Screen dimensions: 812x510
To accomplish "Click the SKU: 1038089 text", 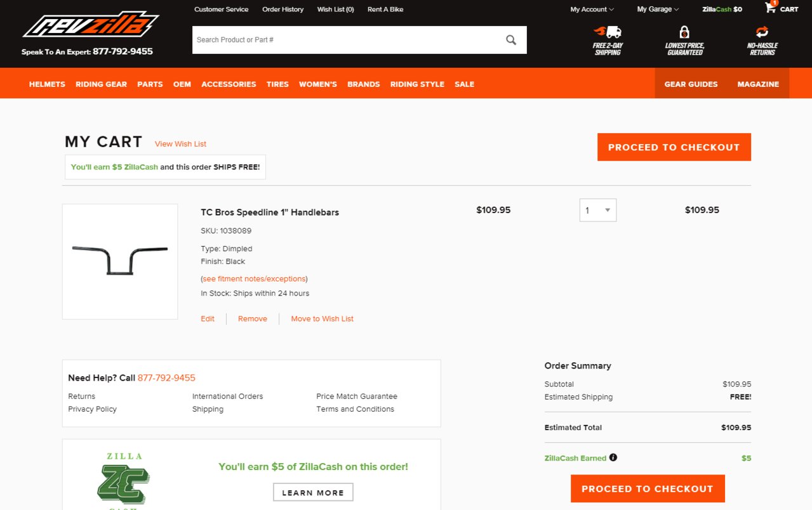I will (x=226, y=231).
